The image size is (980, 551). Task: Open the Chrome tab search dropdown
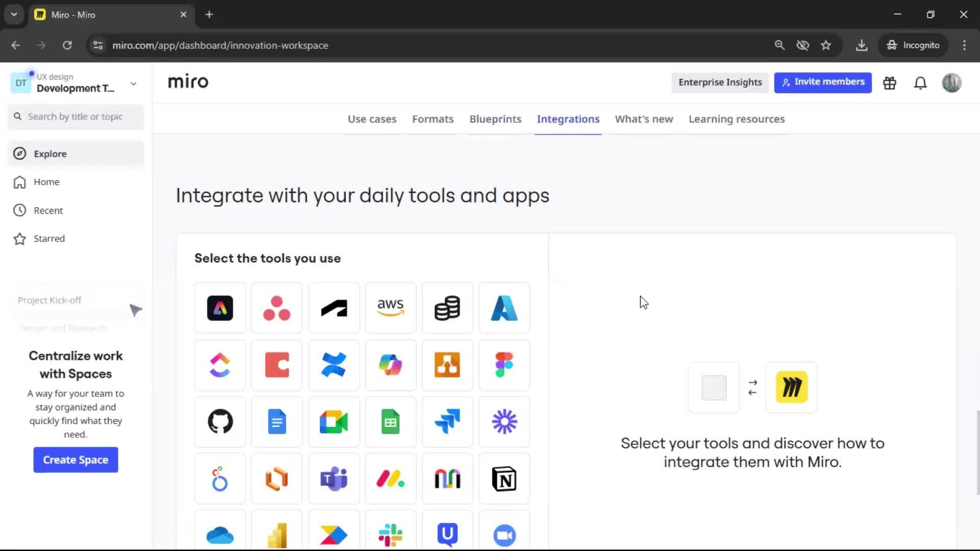click(14, 14)
